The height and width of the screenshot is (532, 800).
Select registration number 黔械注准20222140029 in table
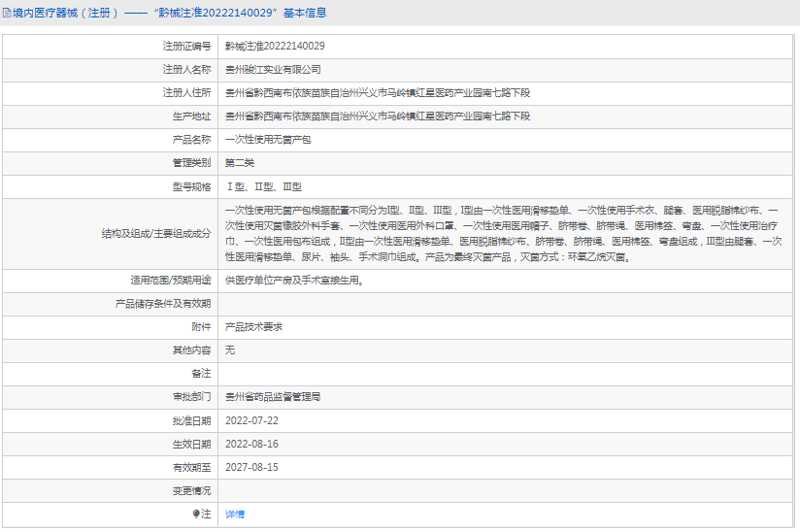[x=275, y=47]
